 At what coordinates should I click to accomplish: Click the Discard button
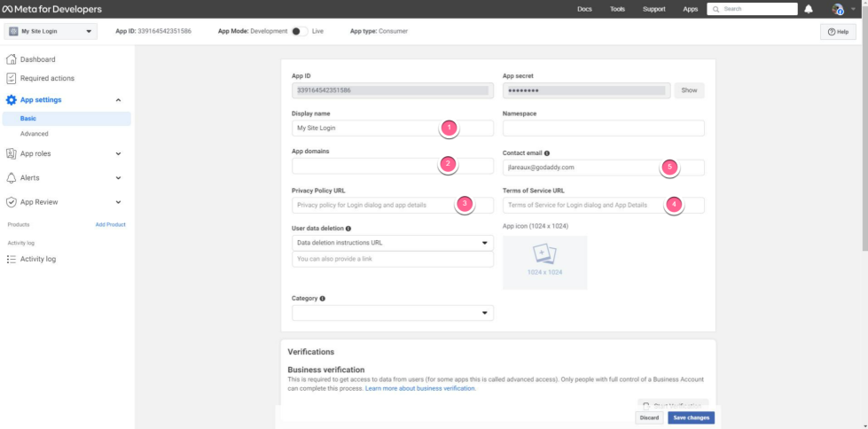point(649,417)
